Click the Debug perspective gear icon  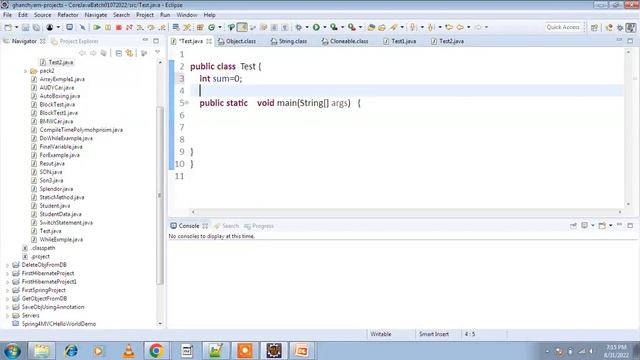620,27
